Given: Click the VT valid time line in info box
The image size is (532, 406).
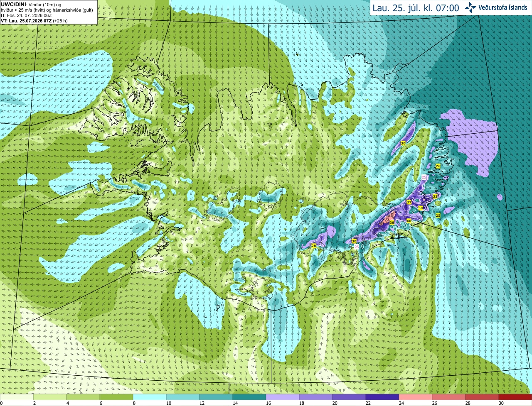Looking at the screenshot, I should click(34, 21).
